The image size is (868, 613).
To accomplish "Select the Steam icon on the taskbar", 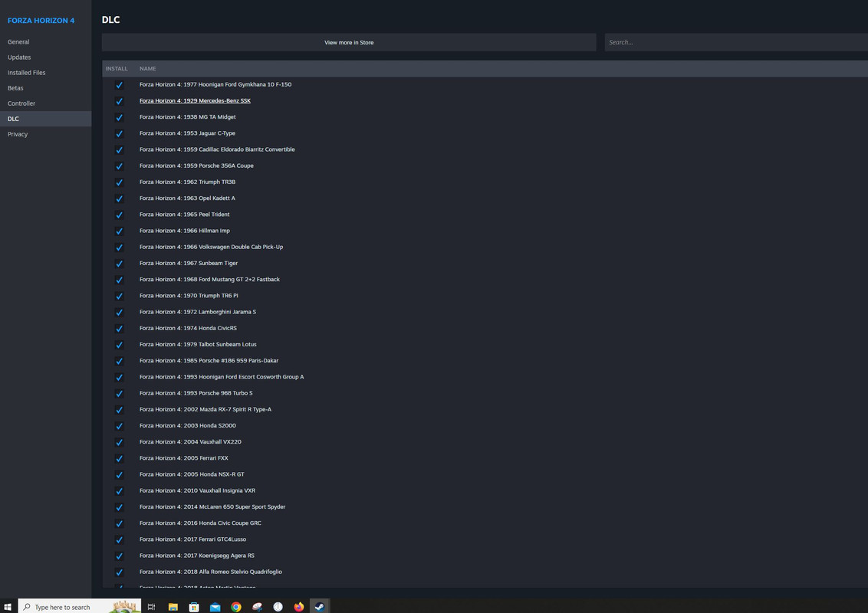I will [x=320, y=607].
